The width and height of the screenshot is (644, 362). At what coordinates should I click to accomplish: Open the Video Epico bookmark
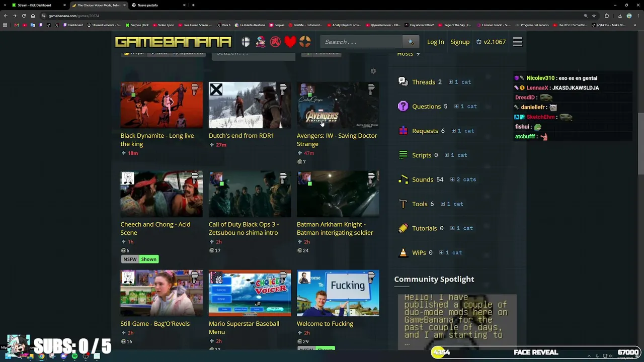click(164, 25)
